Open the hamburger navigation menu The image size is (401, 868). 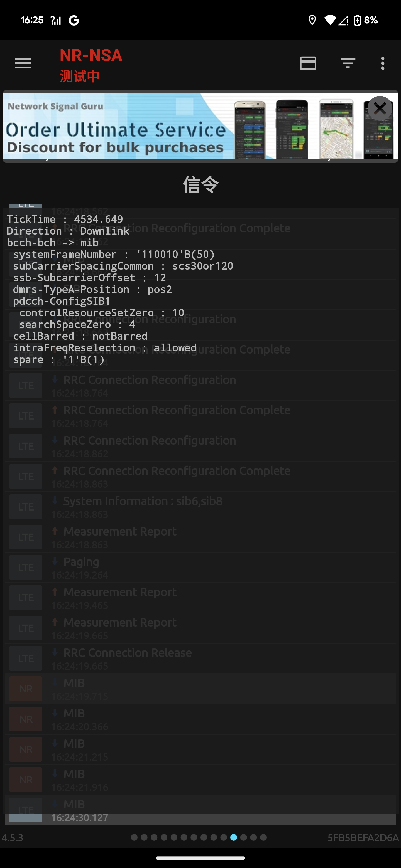pos(23,63)
